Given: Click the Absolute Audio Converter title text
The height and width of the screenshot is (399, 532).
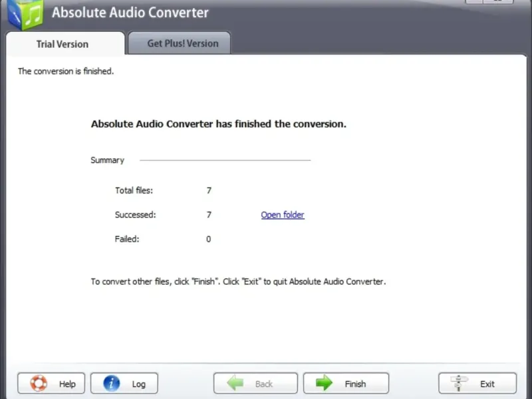Looking at the screenshot, I should coord(130,13).
